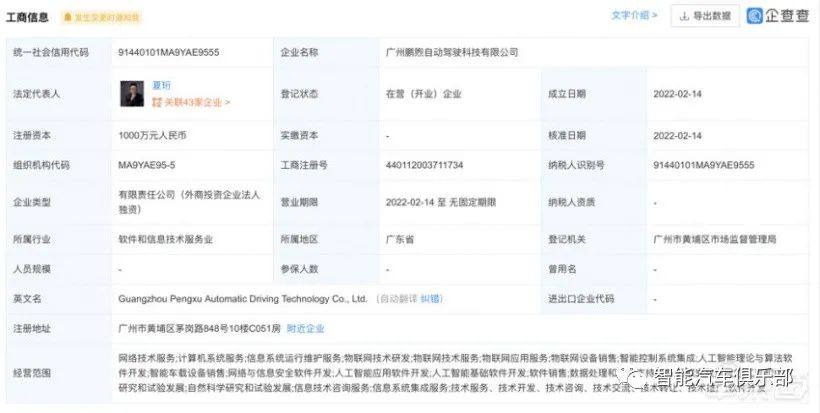Click the 所属地区 label cell

326,239
